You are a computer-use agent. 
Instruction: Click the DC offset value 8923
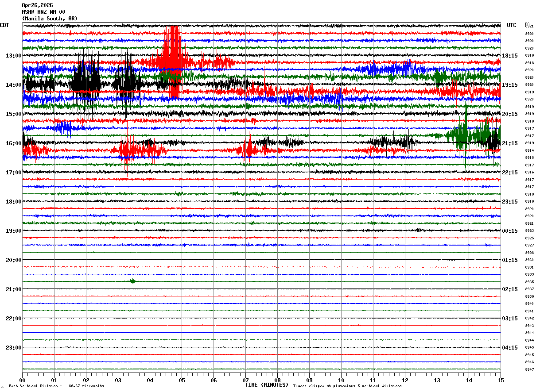[x=529, y=231]
